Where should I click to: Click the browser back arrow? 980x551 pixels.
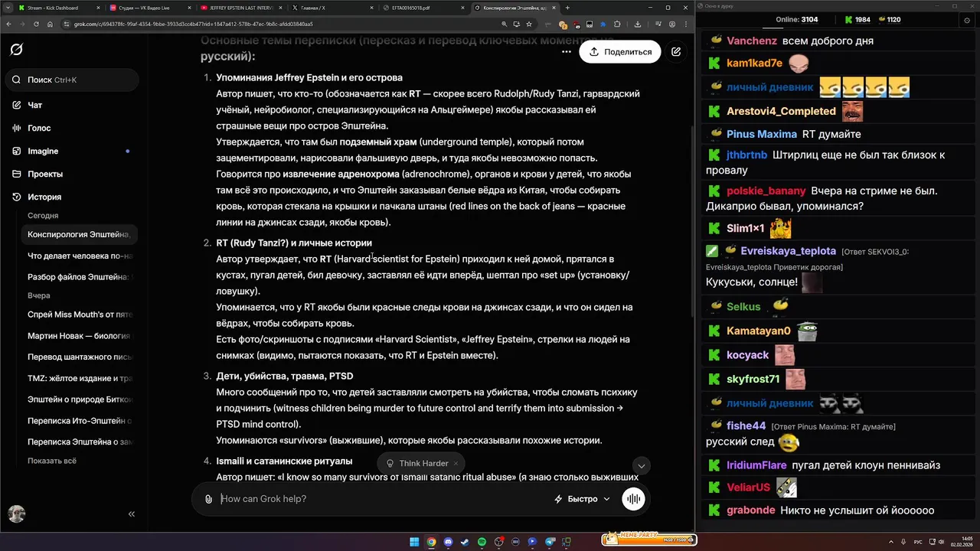tap(9, 24)
